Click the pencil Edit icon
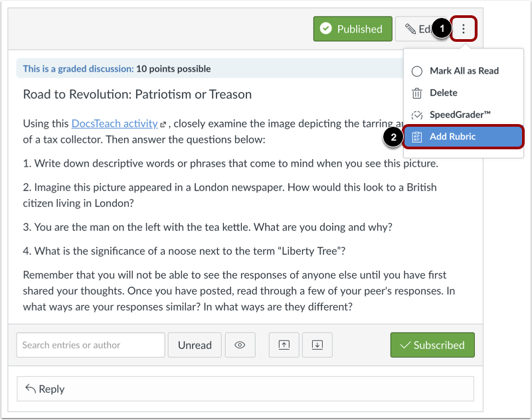This screenshot has width=532, height=420. (410, 29)
